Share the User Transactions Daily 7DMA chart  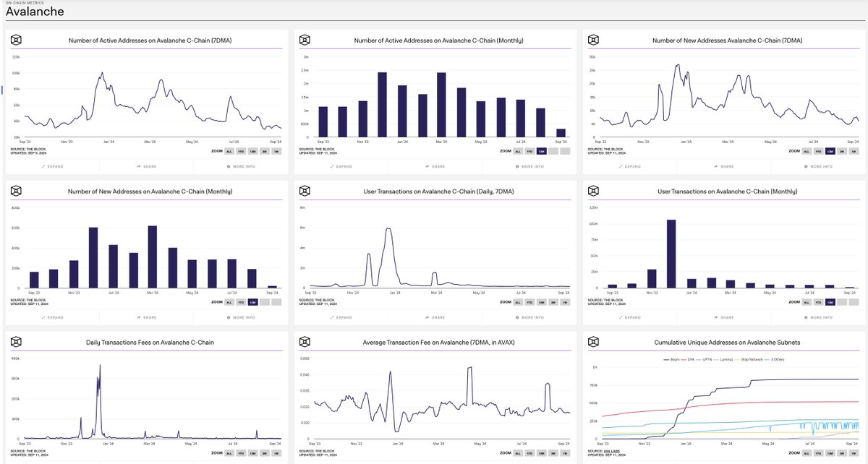coord(435,317)
